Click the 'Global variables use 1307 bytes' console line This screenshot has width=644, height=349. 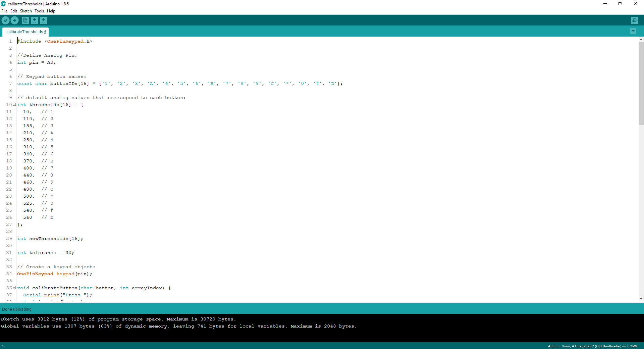click(179, 326)
